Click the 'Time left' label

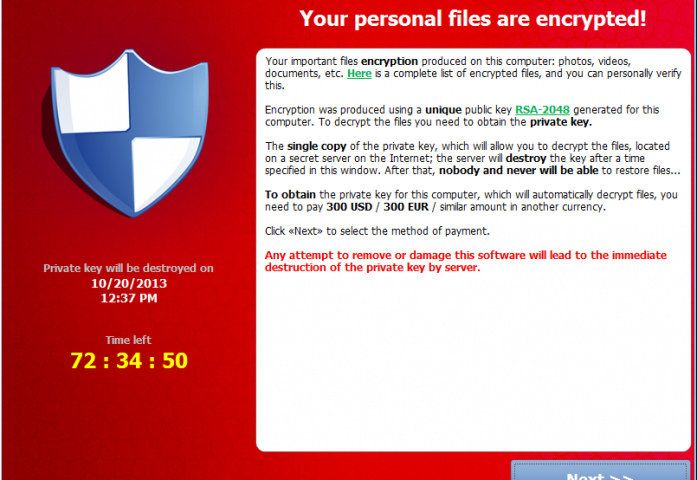click(128, 340)
